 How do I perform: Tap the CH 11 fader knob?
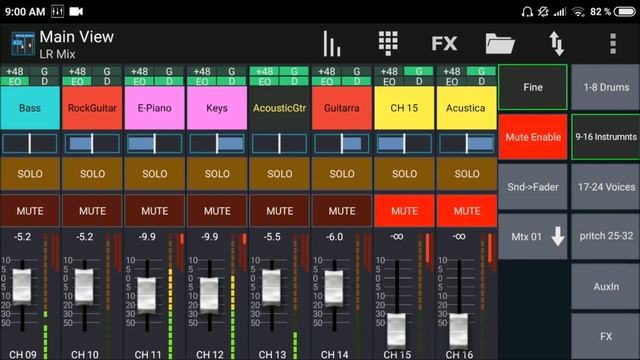(147, 295)
